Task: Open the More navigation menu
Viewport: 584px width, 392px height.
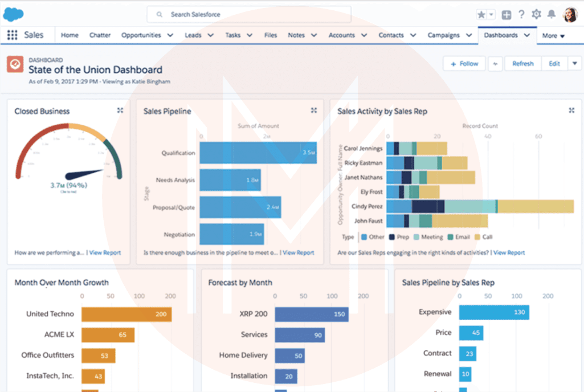Action: pyautogui.click(x=553, y=36)
